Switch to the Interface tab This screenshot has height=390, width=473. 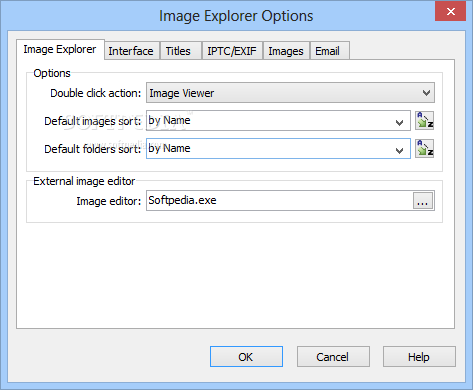131,51
